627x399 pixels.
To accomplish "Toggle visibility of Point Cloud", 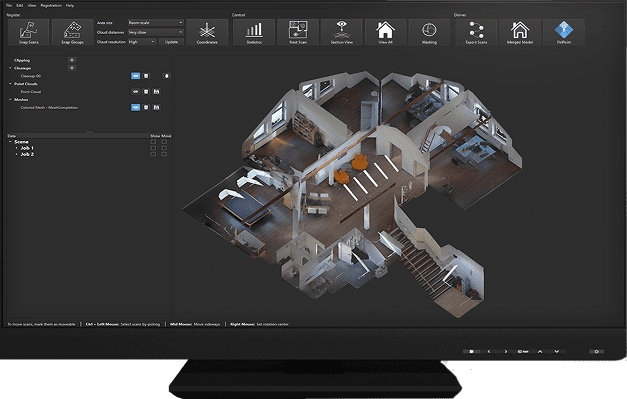I will point(136,92).
